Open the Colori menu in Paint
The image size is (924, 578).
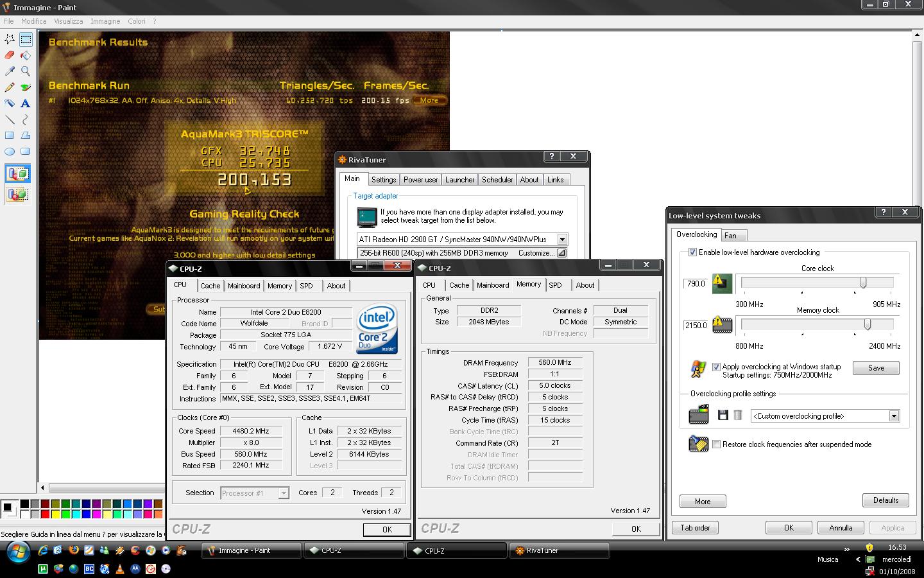point(137,21)
